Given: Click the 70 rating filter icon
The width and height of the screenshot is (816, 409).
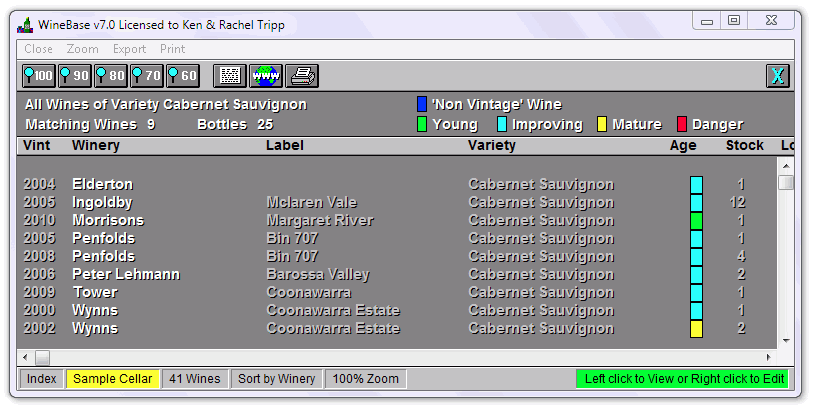Looking at the screenshot, I should (x=146, y=76).
